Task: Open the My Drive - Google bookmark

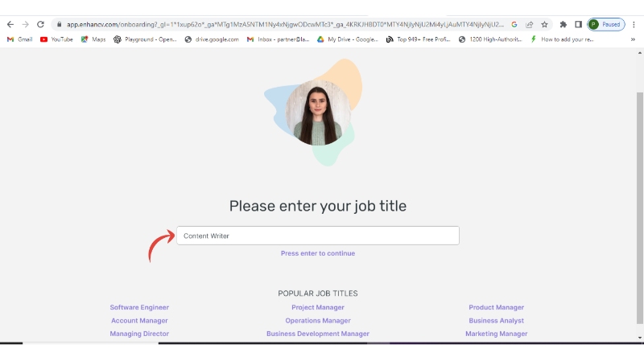Action: click(348, 39)
